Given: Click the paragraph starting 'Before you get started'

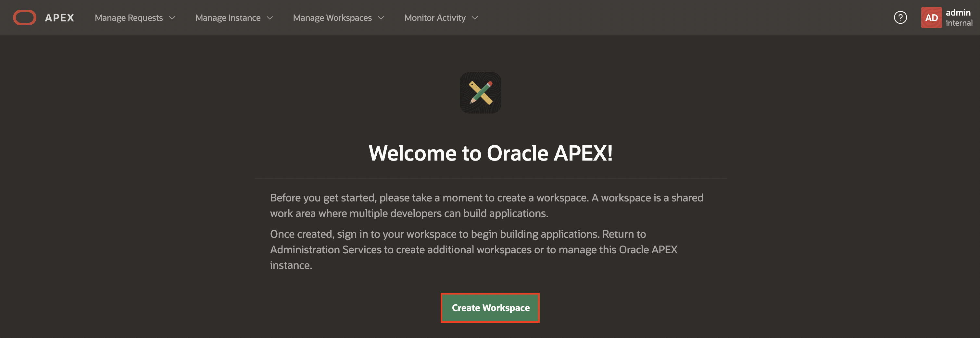Looking at the screenshot, I should [x=486, y=205].
